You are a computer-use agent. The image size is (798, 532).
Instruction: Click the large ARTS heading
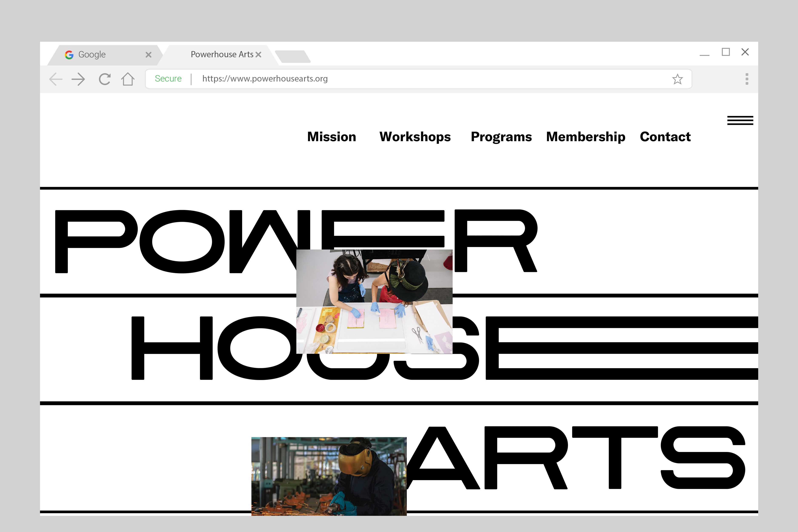576,458
